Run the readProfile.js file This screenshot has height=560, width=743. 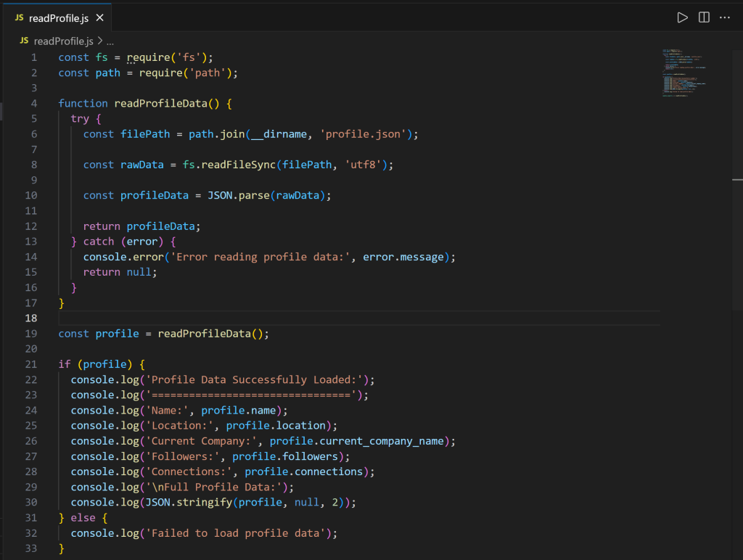(682, 17)
